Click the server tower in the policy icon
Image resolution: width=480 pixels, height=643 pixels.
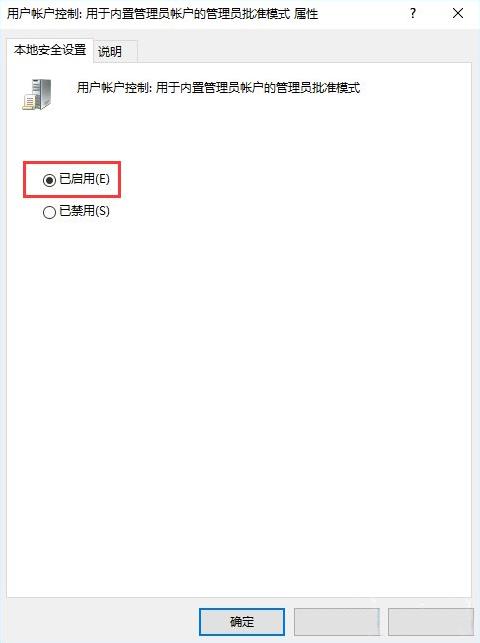pos(43,93)
